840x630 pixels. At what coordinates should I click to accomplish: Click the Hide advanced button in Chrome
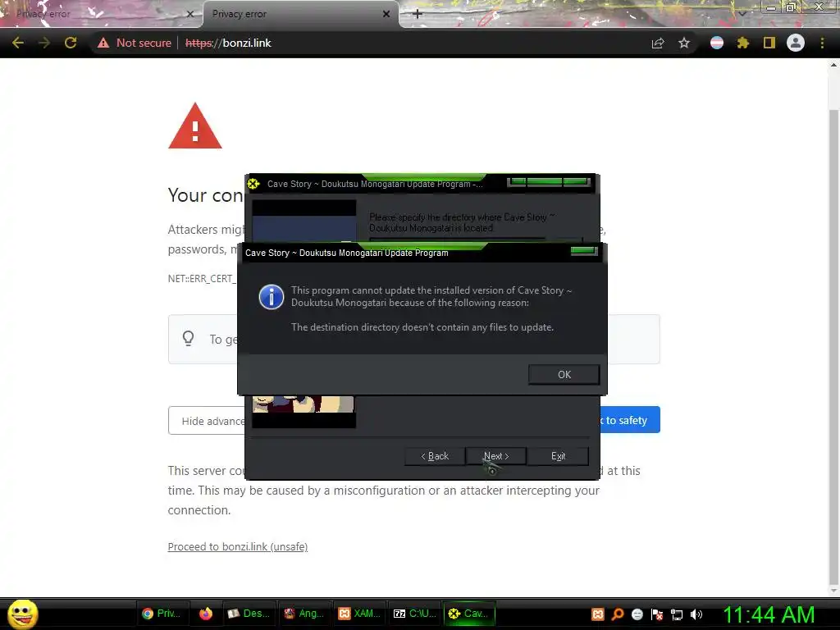[x=208, y=421]
